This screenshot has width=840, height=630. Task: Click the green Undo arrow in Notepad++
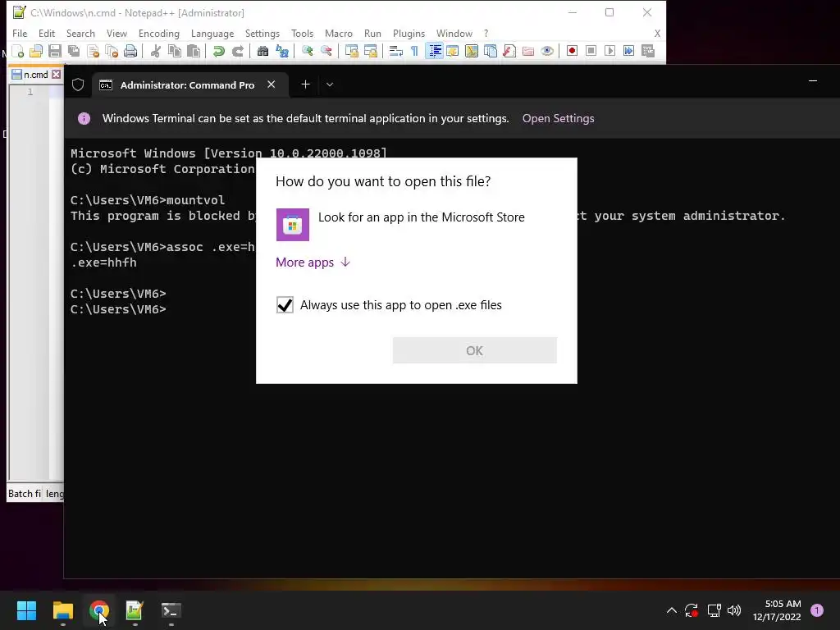point(218,51)
